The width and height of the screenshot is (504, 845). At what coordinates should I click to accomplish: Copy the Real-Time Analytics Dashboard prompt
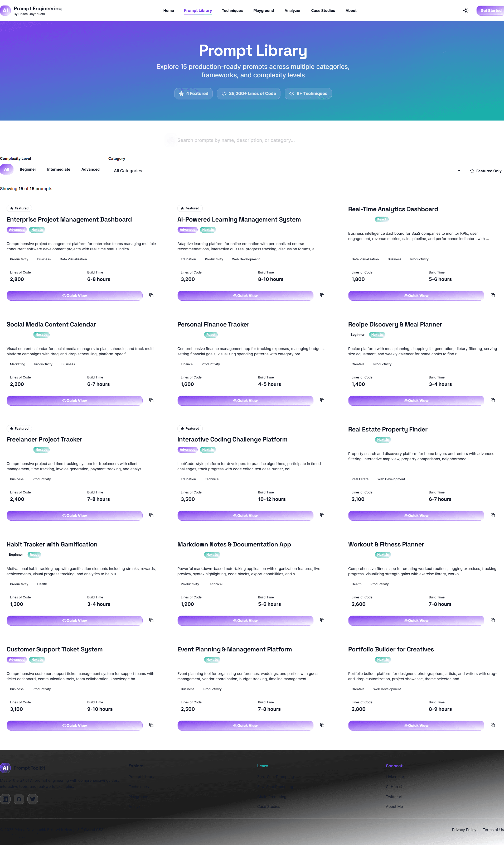[493, 295]
